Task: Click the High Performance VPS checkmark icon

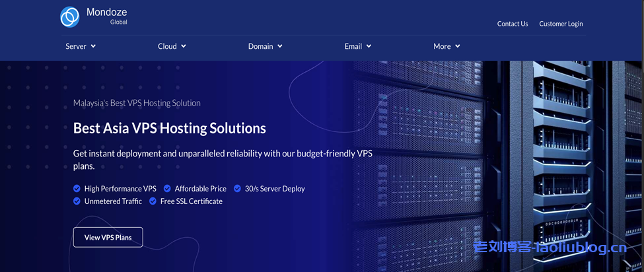Action: click(77, 189)
